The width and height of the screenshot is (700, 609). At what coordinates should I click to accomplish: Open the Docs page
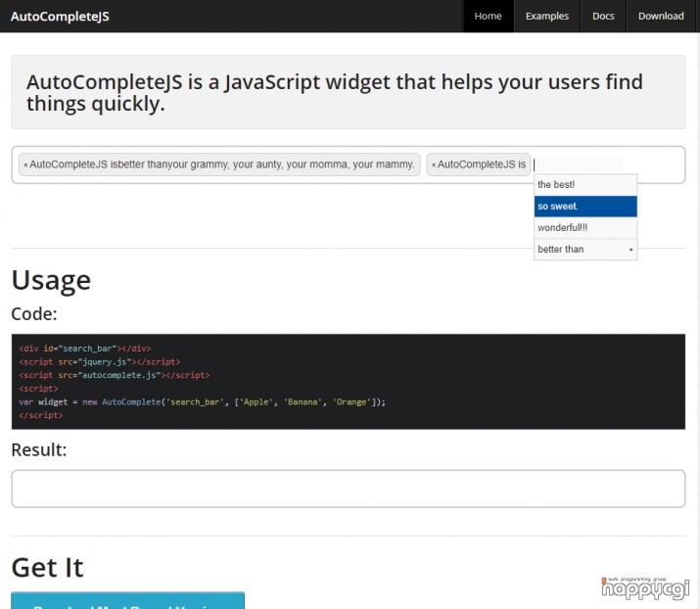pyautogui.click(x=603, y=16)
